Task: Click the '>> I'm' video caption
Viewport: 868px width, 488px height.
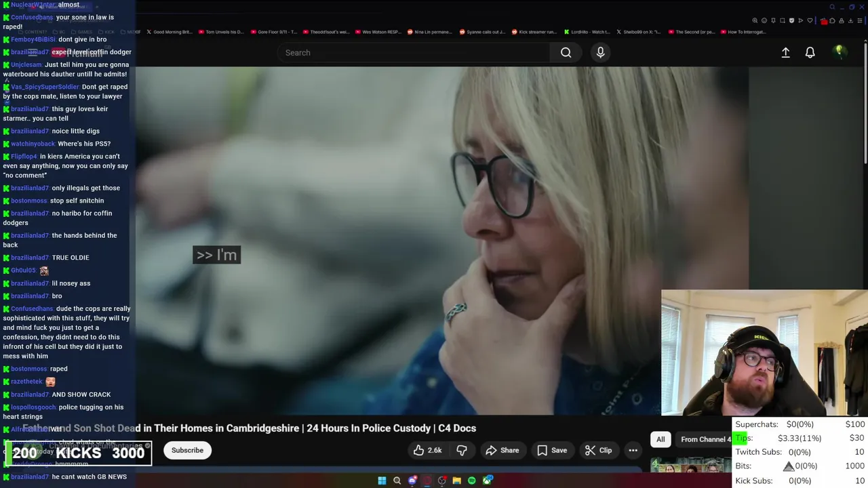Action: (x=216, y=255)
